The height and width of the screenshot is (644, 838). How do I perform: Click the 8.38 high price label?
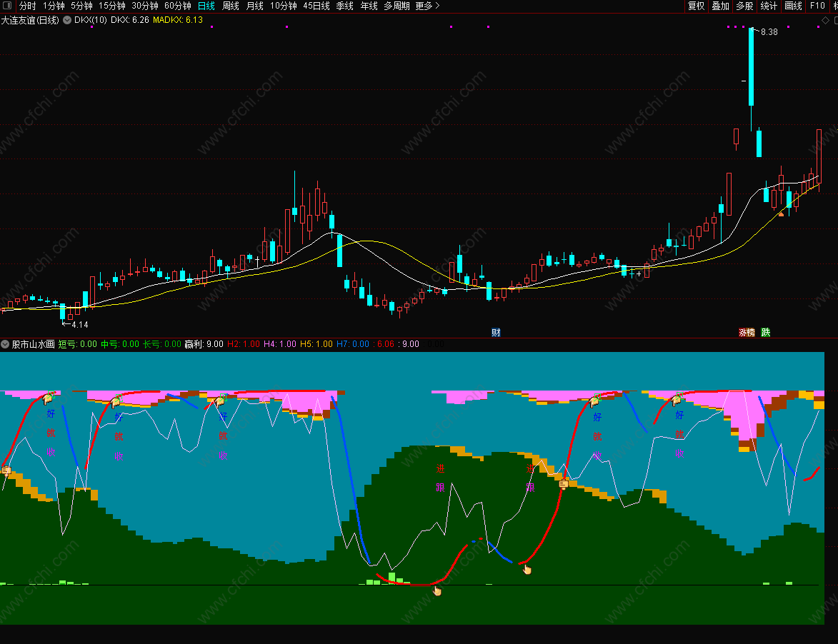tap(769, 32)
